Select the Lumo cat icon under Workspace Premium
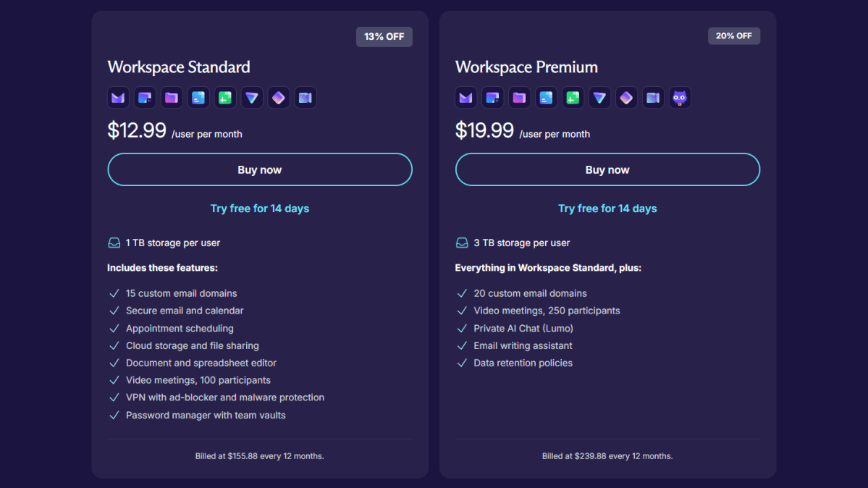The height and width of the screenshot is (488, 868). coord(680,97)
